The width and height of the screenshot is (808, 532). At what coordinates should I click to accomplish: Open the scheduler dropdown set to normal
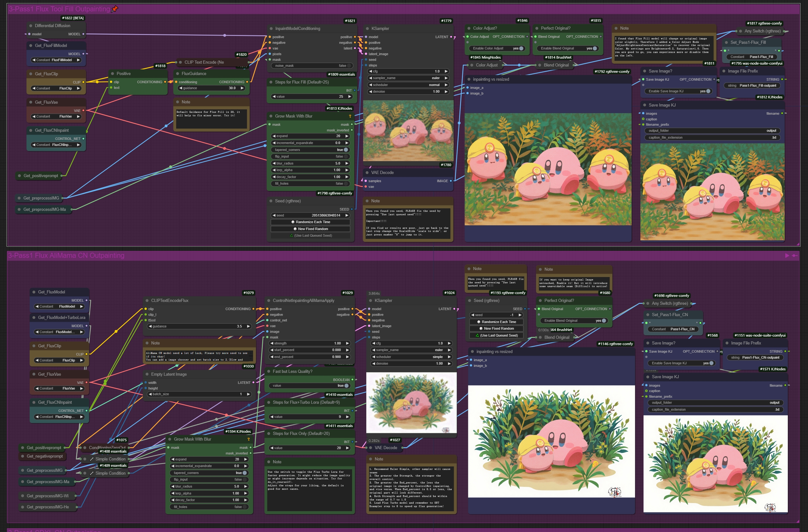click(x=408, y=85)
